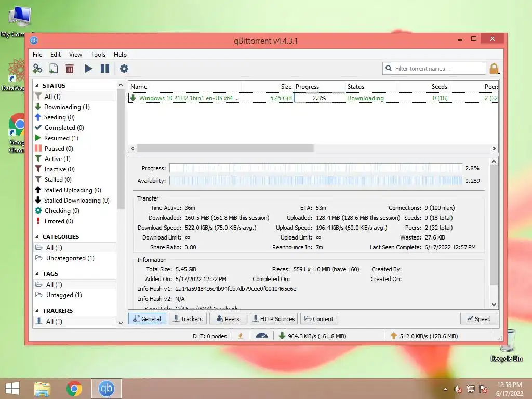The height and width of the screenshot is (399, 532).
Task: Open the Speed graph button
Action: click(478, 318)
